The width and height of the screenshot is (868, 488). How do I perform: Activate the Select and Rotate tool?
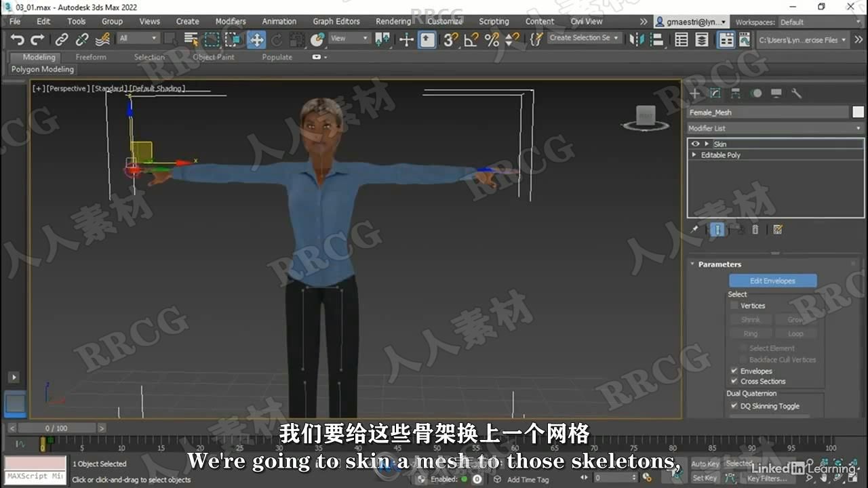coord(277,39)
